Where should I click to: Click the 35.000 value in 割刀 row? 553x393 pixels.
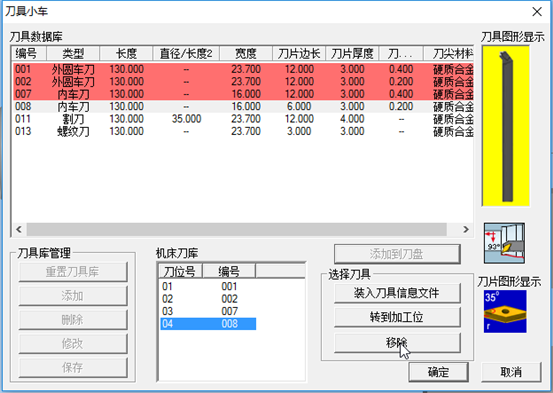186,119
